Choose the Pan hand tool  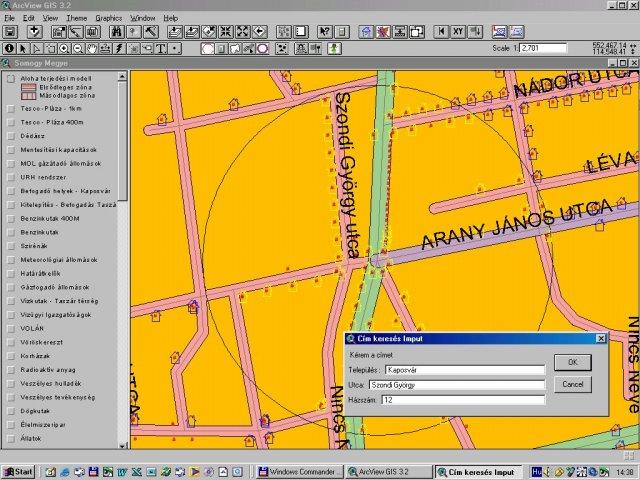coord(92,48)
